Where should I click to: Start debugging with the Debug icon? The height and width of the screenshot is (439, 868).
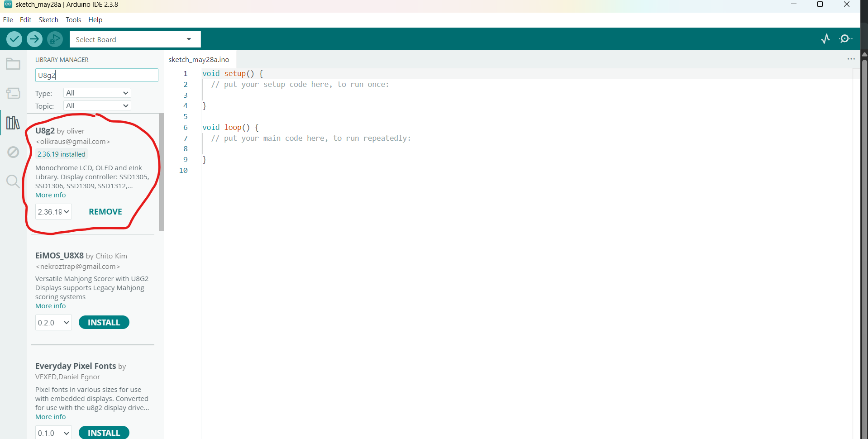[x=55, y=39]
